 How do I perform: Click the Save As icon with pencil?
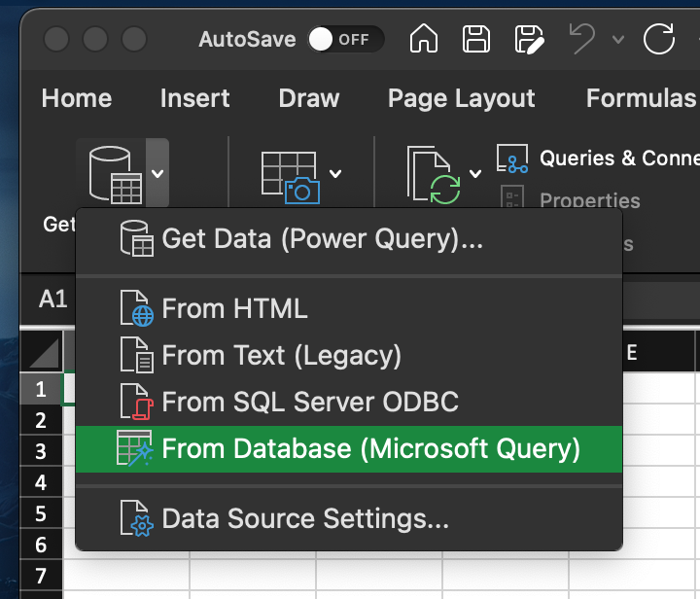click(530, 40)
